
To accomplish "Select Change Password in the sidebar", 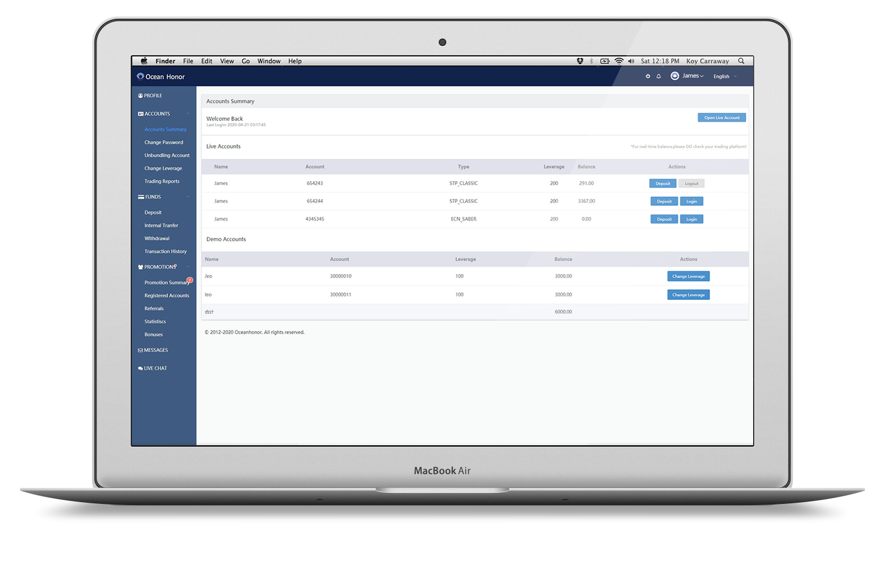I will click(164, 142).
